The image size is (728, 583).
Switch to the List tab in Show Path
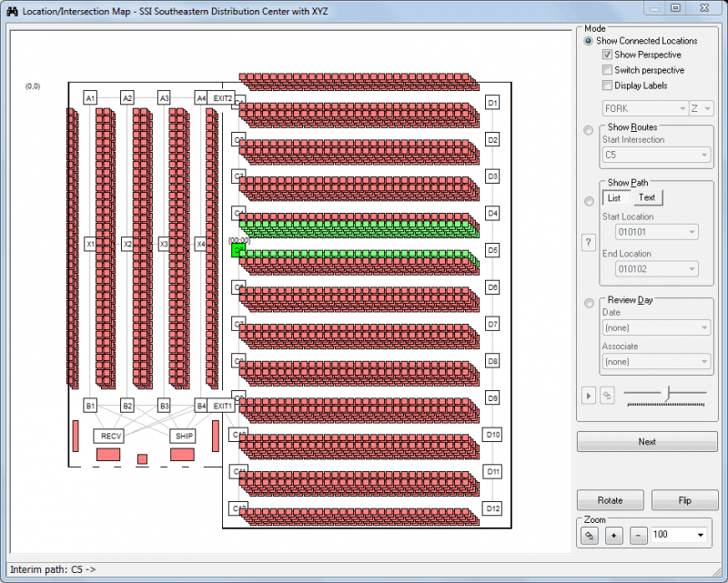pos(616,197)
